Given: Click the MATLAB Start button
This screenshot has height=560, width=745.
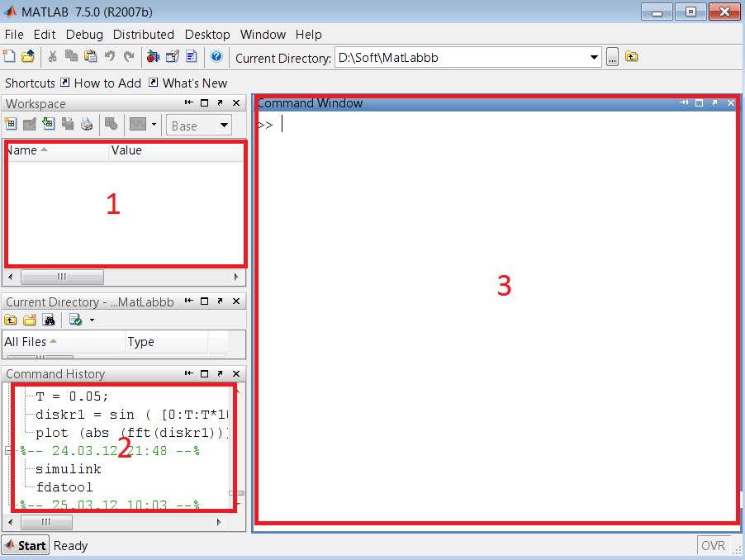Looking at the screenshot, I should 26,546.
